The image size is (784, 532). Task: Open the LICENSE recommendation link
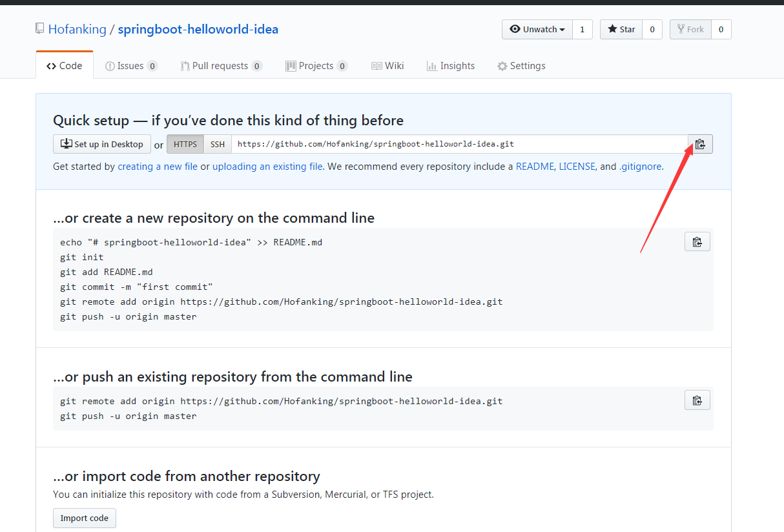pyautogui.click(x=577, y=166)
